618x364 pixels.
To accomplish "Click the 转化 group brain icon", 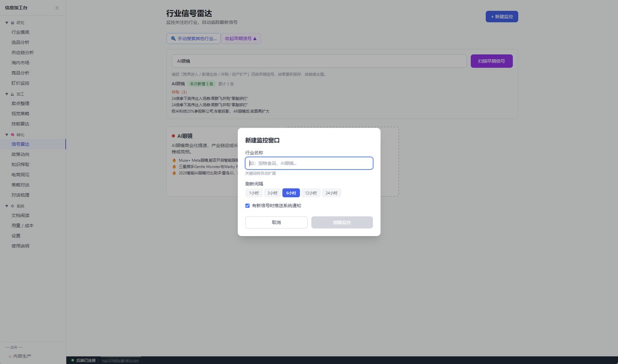I will point(12,135).
